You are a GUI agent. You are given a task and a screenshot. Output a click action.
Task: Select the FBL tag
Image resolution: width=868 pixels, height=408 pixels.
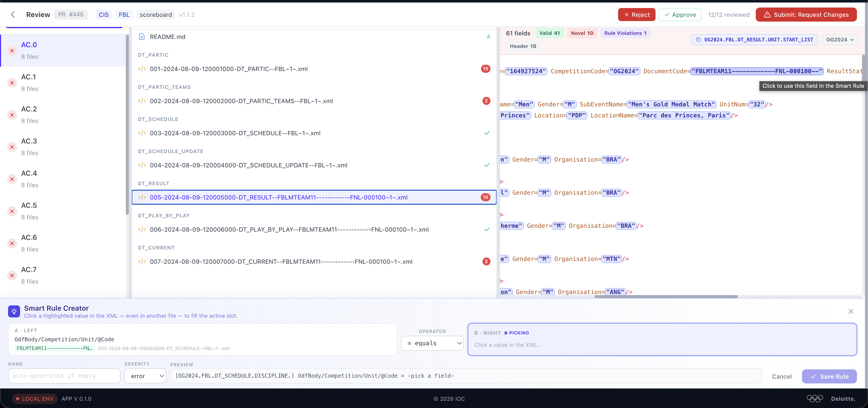[x=124, y=15]
